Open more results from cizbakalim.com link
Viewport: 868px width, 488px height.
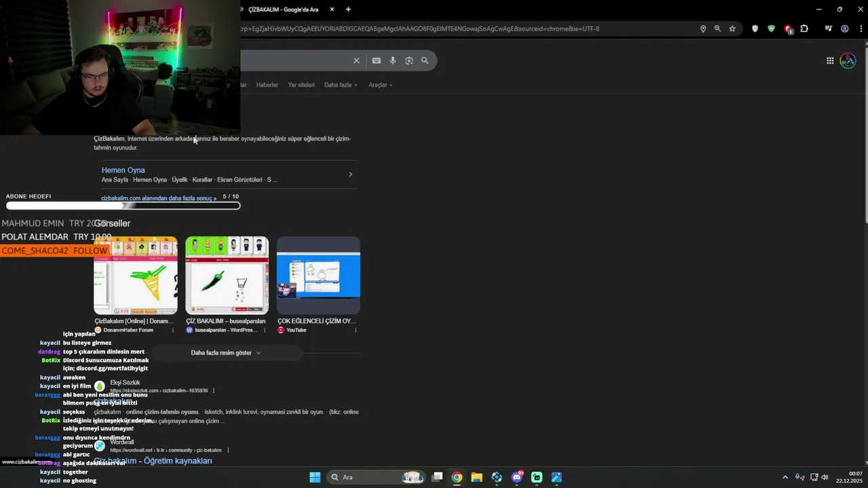coord(160,199)
